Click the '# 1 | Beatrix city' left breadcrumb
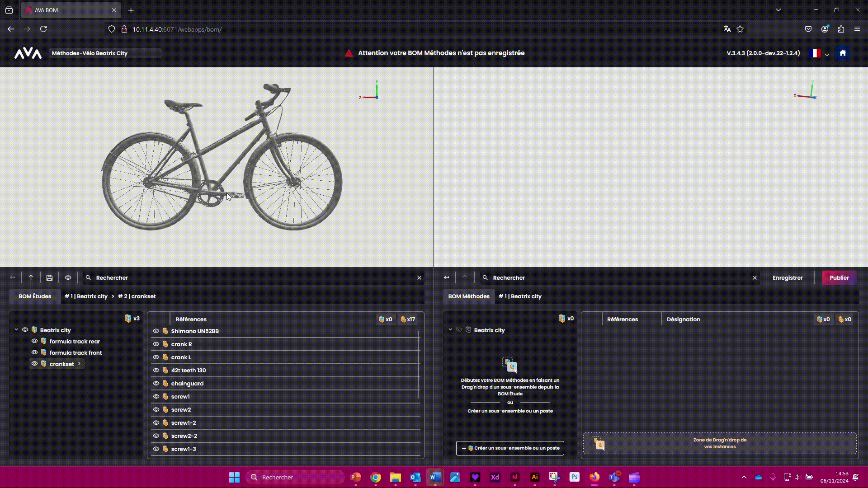The image size is (868, 488). 86,296
